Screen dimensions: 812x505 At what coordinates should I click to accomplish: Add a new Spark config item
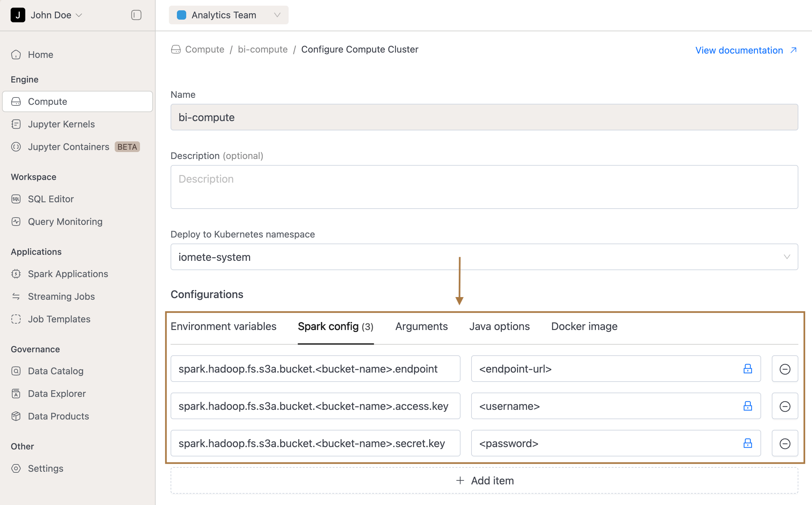pos(484,480)
